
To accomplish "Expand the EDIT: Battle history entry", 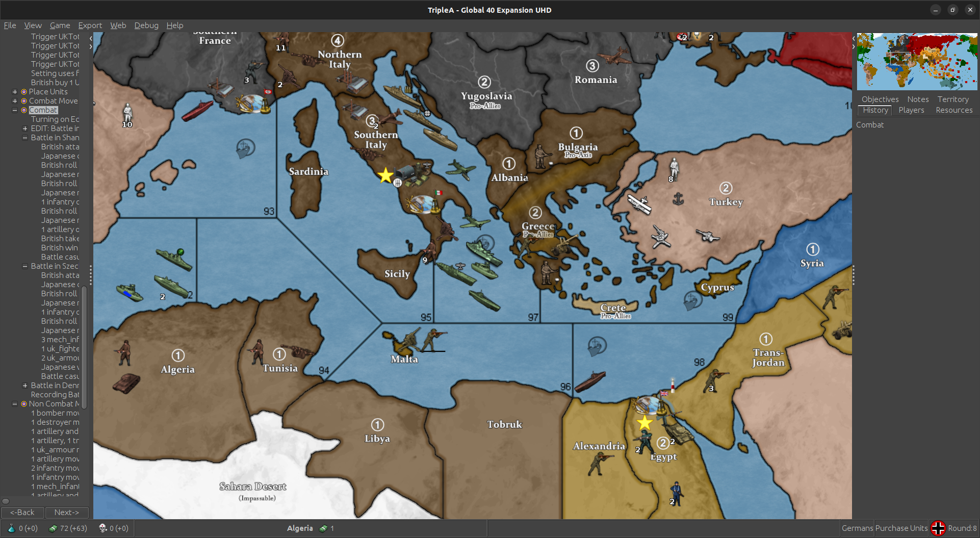I will 25,129.
